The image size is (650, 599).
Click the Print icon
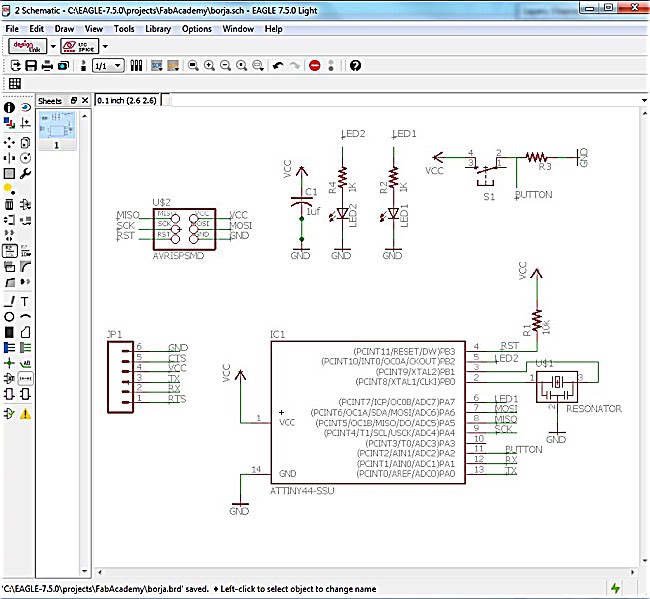[x=47, y=65]
